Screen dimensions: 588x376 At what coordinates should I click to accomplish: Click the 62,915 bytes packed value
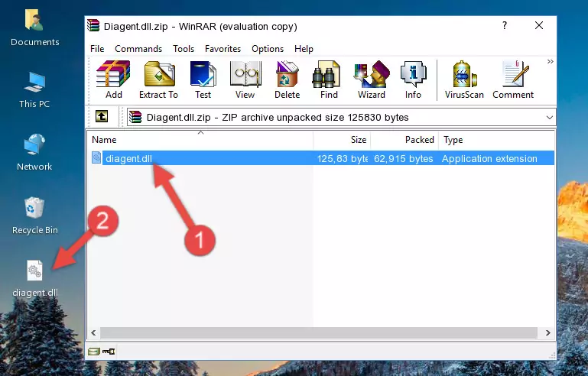(x=404, y=158)
